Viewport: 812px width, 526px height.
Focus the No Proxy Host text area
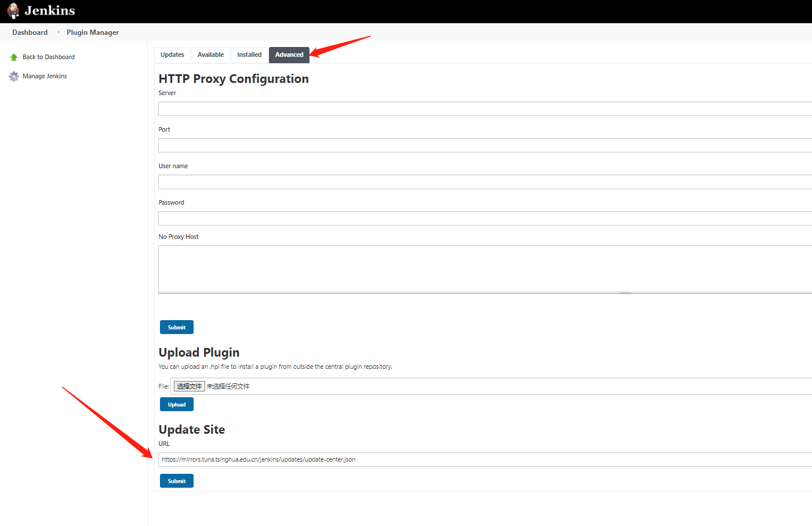(x=485, y=269)
